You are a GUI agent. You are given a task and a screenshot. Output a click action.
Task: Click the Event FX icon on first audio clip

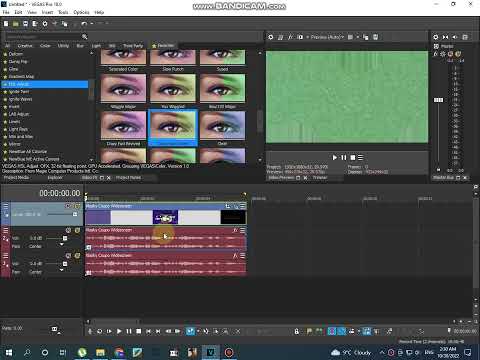235,230
